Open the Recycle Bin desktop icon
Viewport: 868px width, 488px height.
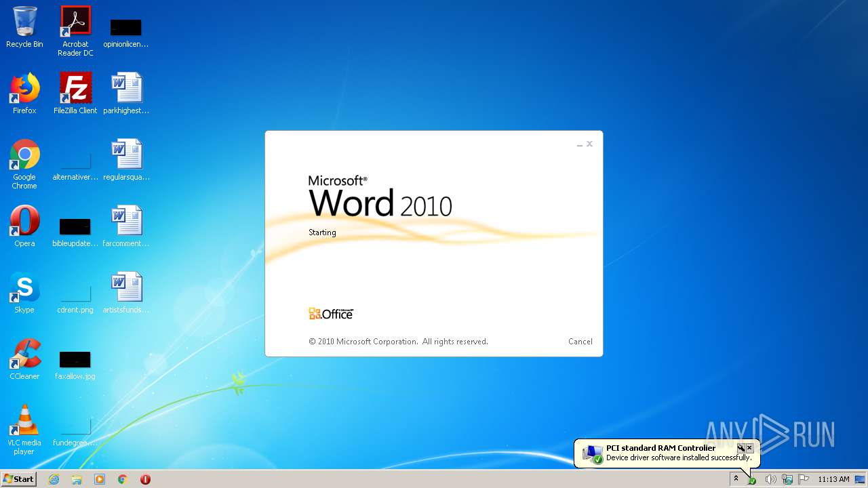click(24, 27)
